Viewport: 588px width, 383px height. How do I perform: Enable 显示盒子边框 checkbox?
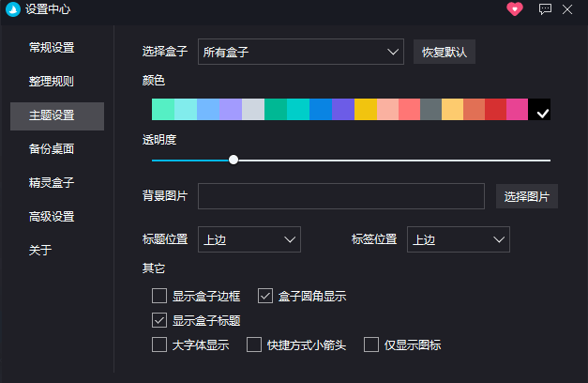(x=159, y=296)
